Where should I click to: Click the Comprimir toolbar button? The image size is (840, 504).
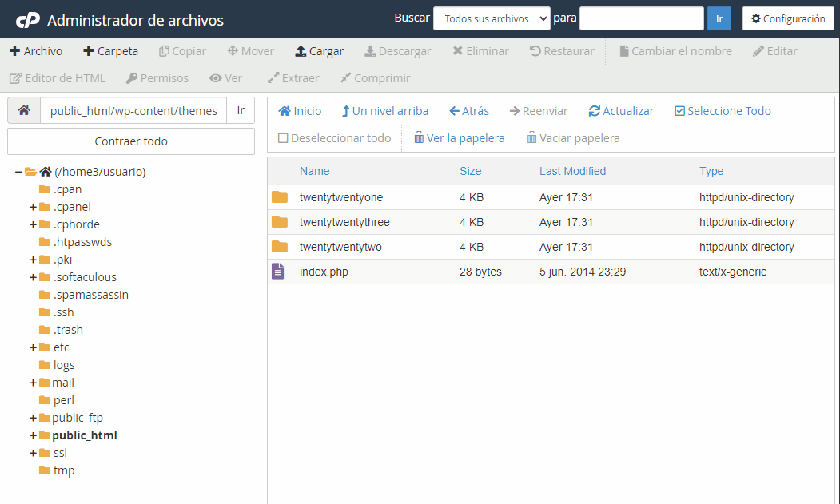pos(375,78)
